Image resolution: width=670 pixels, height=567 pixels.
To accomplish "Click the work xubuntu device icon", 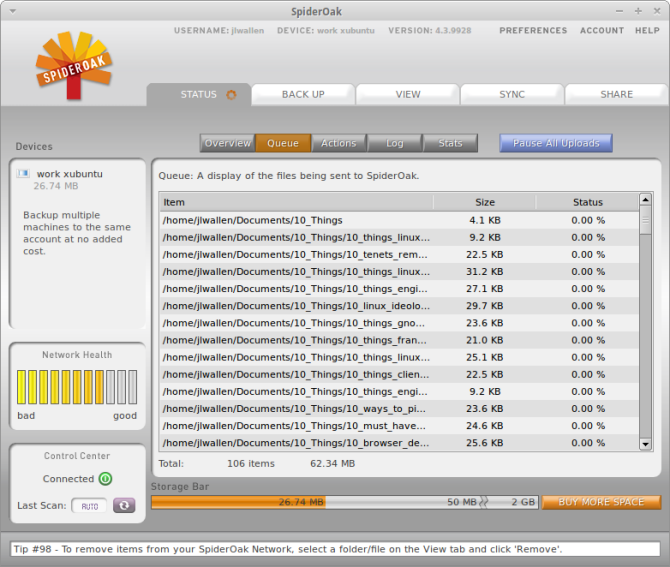I will pyautogui.click(x=23, y=173).
